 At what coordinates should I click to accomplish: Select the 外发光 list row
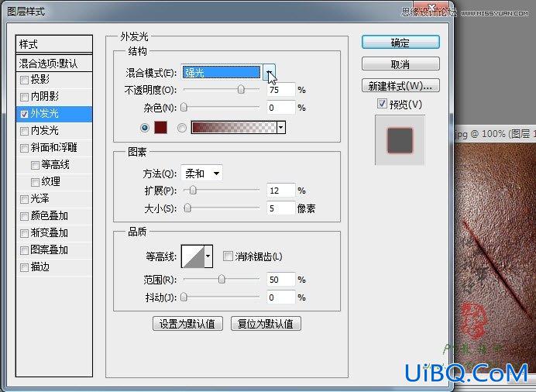pos(54,114)
